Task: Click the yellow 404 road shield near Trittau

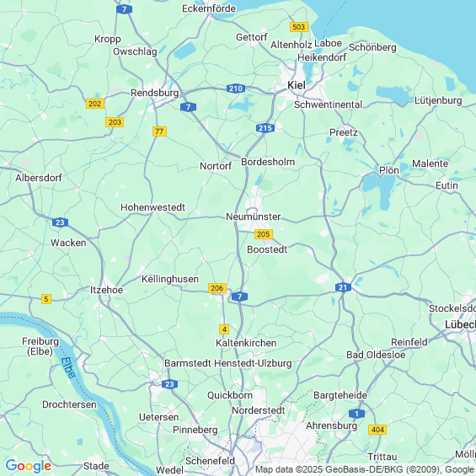Action: [377, 430]
